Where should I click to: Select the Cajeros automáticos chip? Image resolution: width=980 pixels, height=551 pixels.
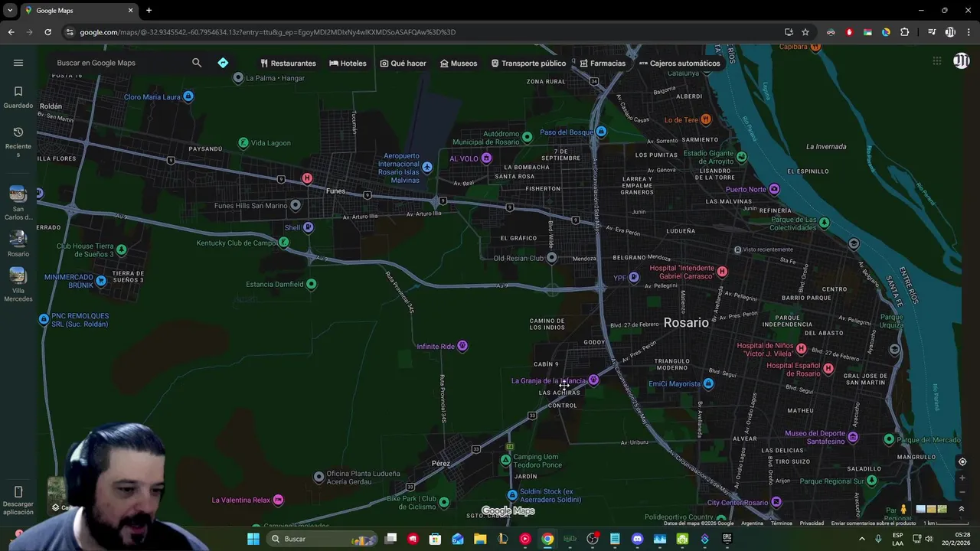[679, 63]
